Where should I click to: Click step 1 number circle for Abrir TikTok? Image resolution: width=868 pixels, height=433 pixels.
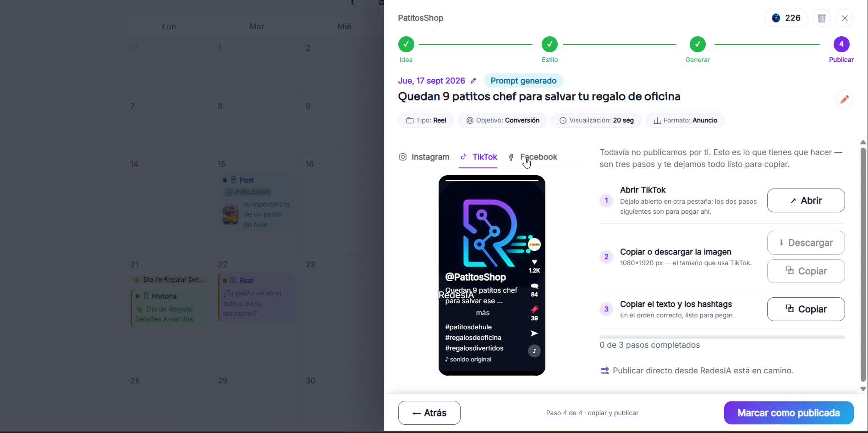pos(606,200)
